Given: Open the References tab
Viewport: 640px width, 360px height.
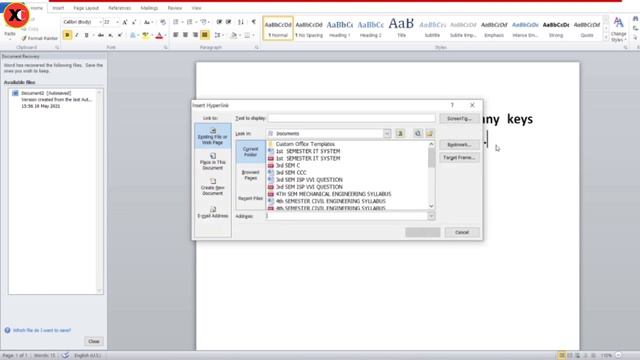Looking at the screenshot, I should point(120,8).
